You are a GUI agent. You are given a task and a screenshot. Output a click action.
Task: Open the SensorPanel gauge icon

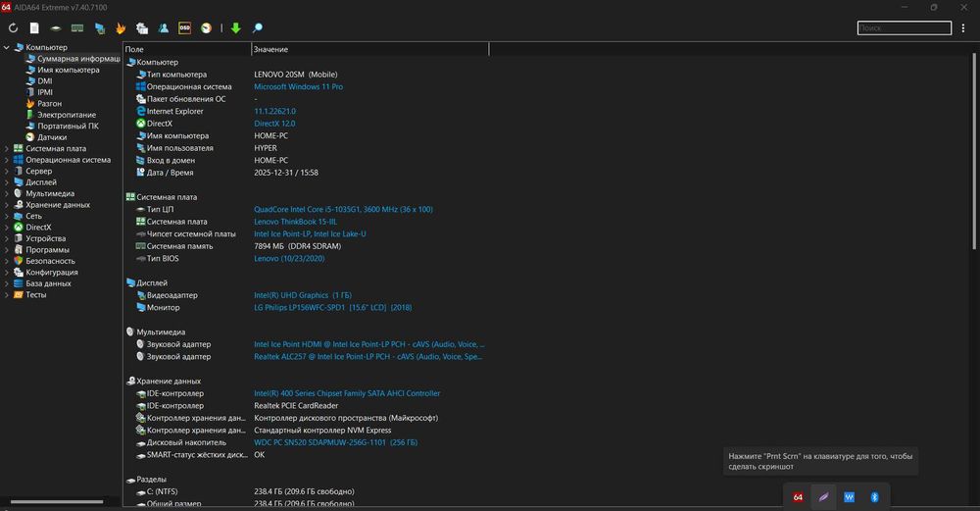(x=206, y=28)
